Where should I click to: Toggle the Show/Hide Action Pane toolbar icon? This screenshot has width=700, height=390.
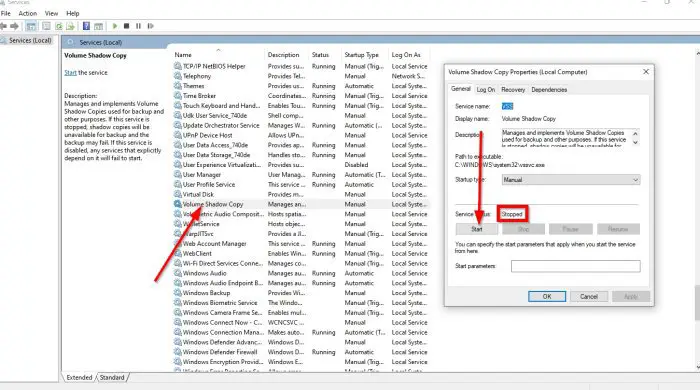click(98, 26)
